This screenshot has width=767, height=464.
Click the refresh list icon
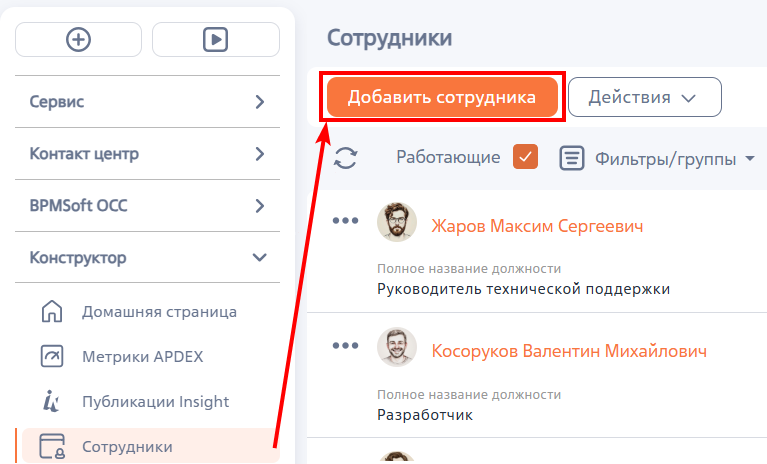point(345,158)
